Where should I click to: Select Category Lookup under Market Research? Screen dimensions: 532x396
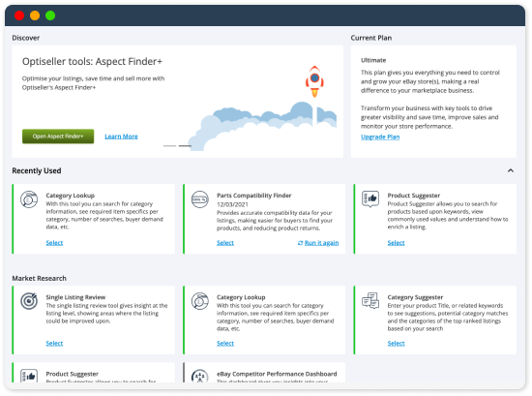coord(225,343)
